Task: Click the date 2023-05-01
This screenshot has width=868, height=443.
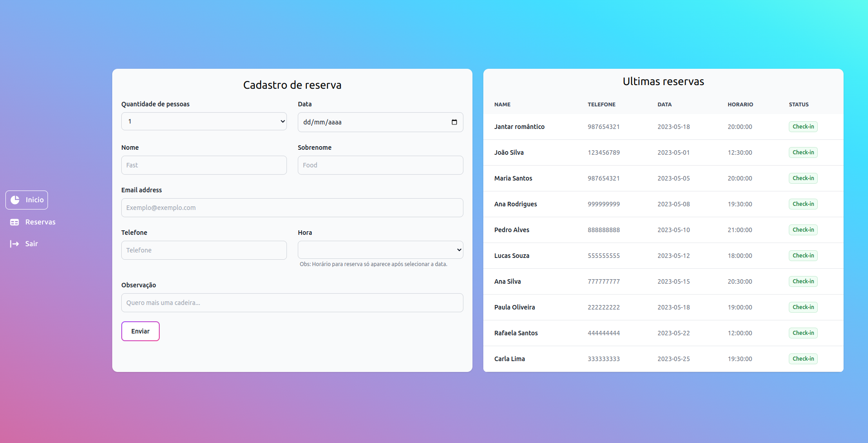Action: pyautogui.click(x=673, y=152)
